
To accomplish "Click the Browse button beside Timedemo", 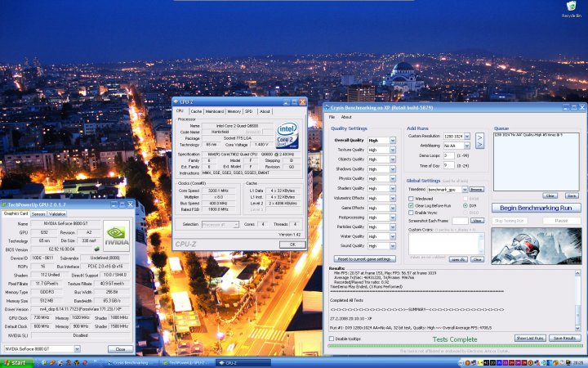I will point(476,190).
